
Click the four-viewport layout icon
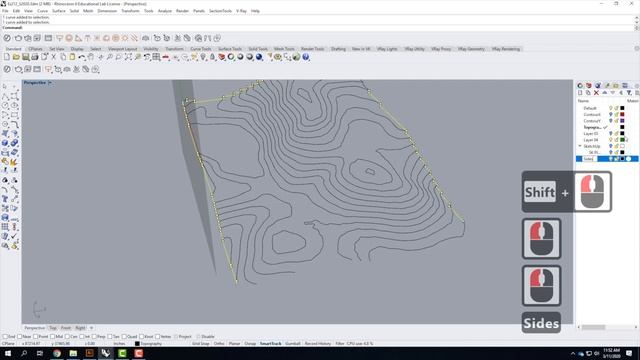(x=156, y=57)
